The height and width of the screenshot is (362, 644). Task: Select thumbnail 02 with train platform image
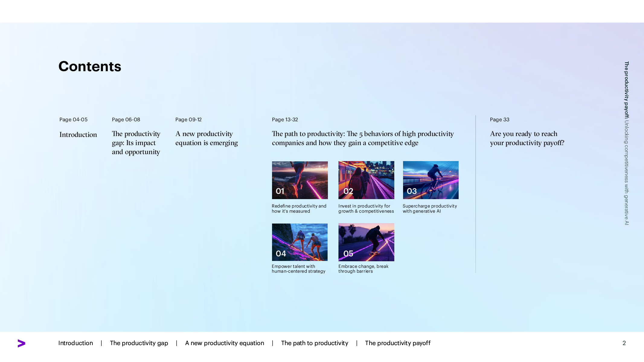click(x=366, y=180)
